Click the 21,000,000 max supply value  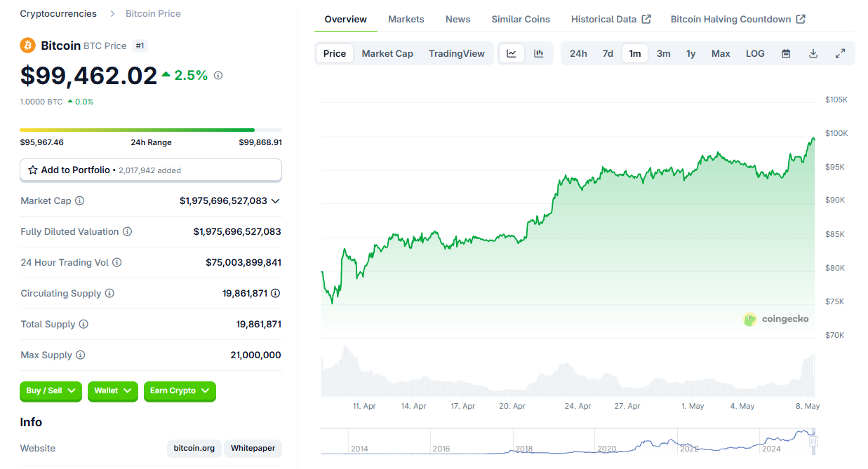point(255,355)
